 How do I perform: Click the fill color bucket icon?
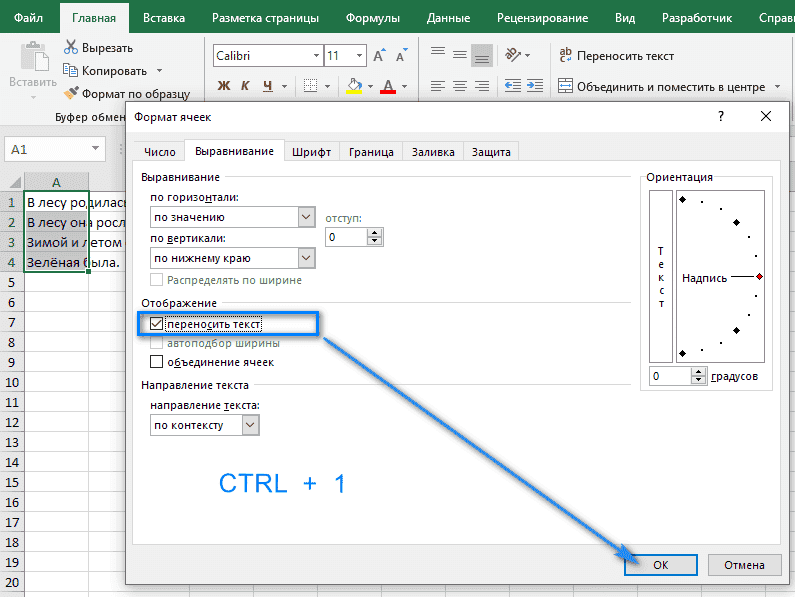(354, 86)
